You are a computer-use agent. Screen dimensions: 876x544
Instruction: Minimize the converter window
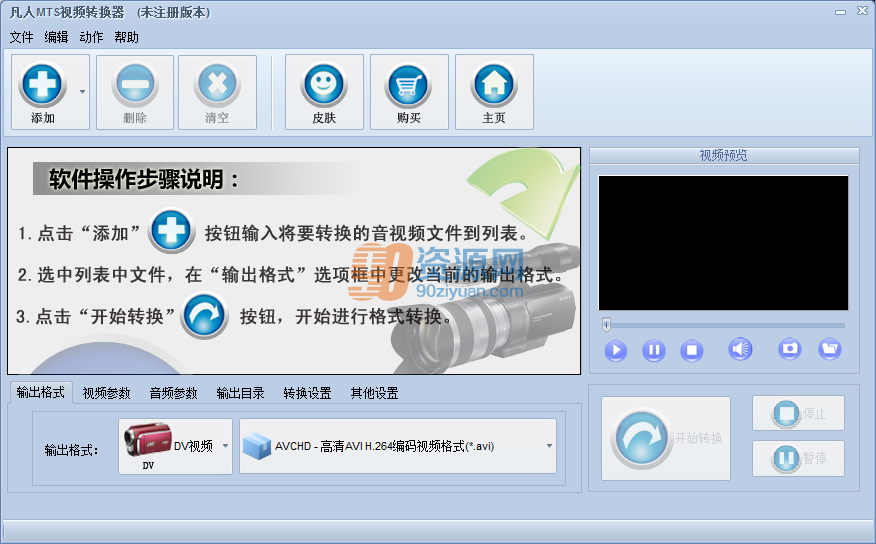[840, 12]
